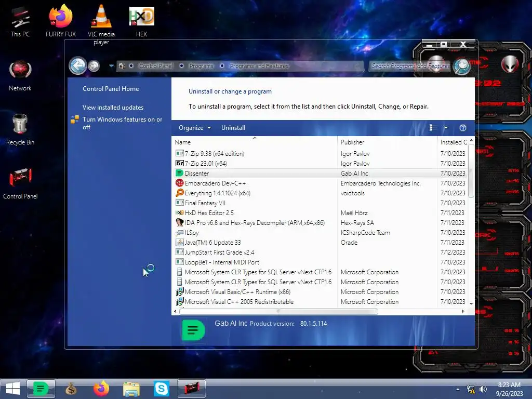532x399 pixels.
Task: Click Programs and Features breadcrumb
Action: (x=259, y=66)
